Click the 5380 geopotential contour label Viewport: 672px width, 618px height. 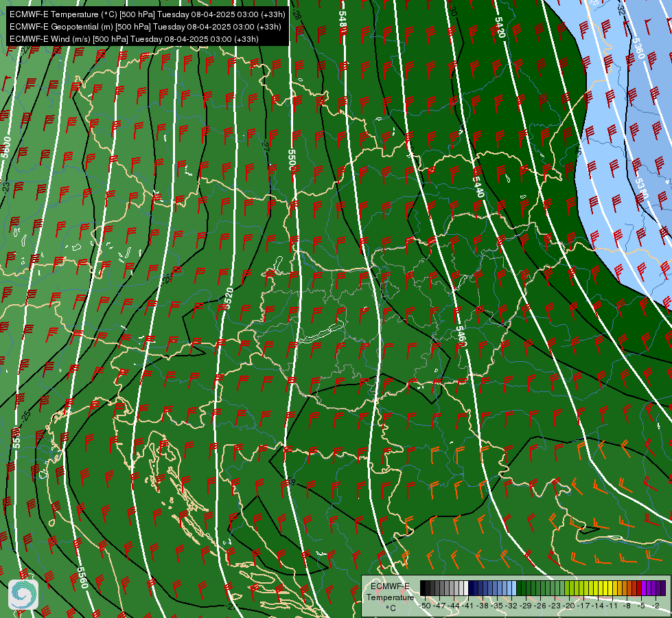(x=642, y=189)
